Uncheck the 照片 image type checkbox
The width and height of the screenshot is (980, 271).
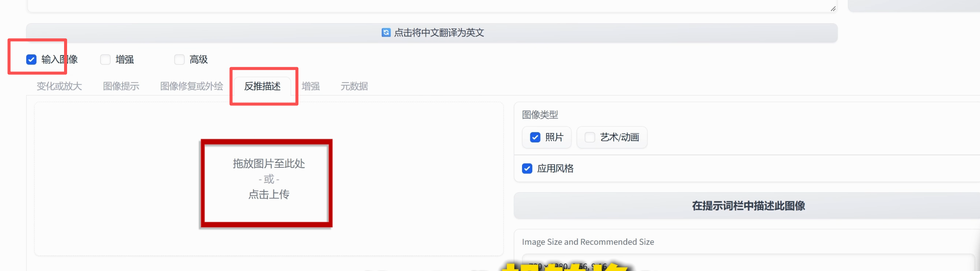point(535,137)
